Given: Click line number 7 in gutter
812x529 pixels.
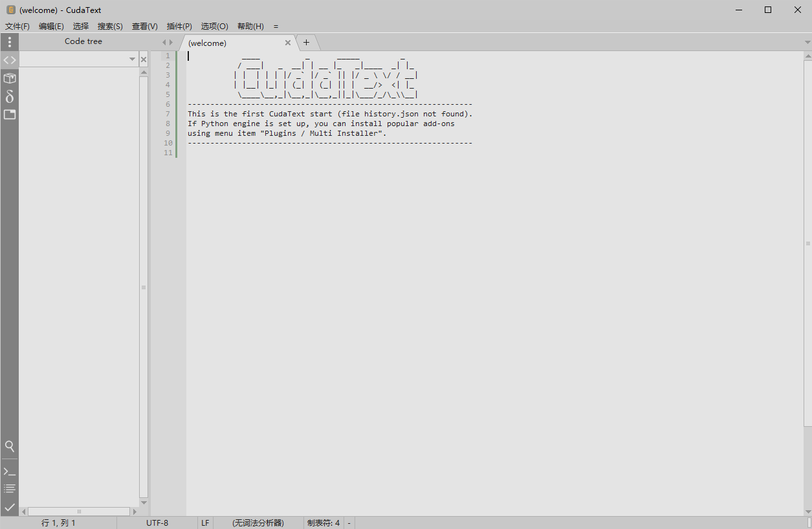Looking at the screenshot, I should point(168,114).
